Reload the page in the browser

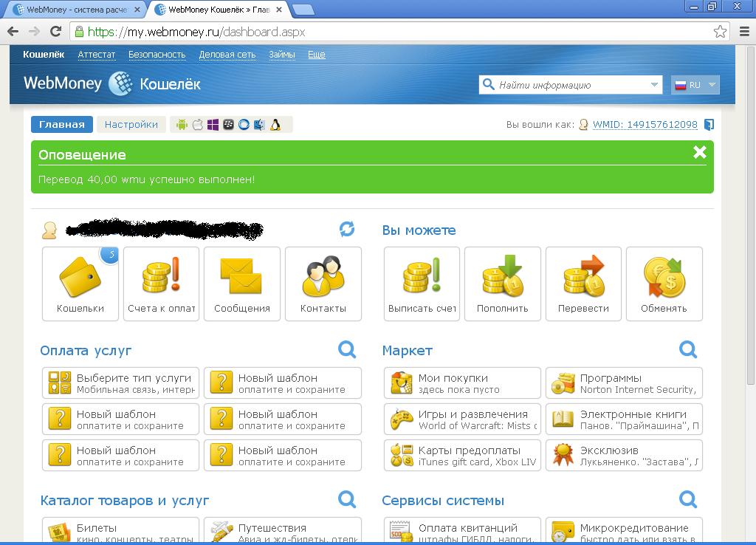[56, 31]
